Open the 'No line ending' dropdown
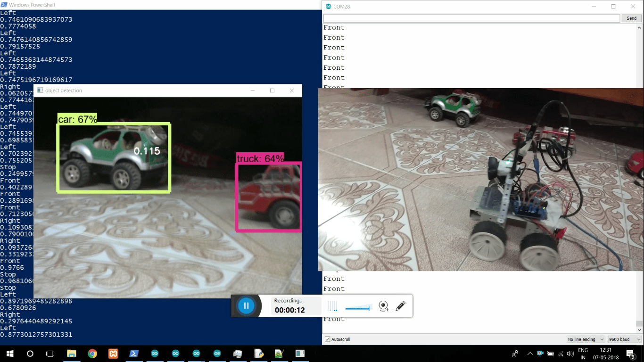This screenshot has height=362, width=644. pos(585,339)
